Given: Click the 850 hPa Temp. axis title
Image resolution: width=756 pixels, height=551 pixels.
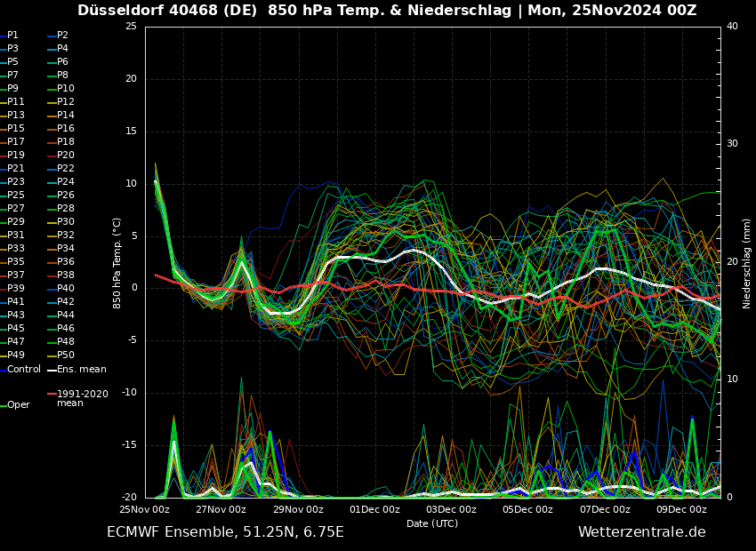Looking at the screenshot, I should [117, 263].
